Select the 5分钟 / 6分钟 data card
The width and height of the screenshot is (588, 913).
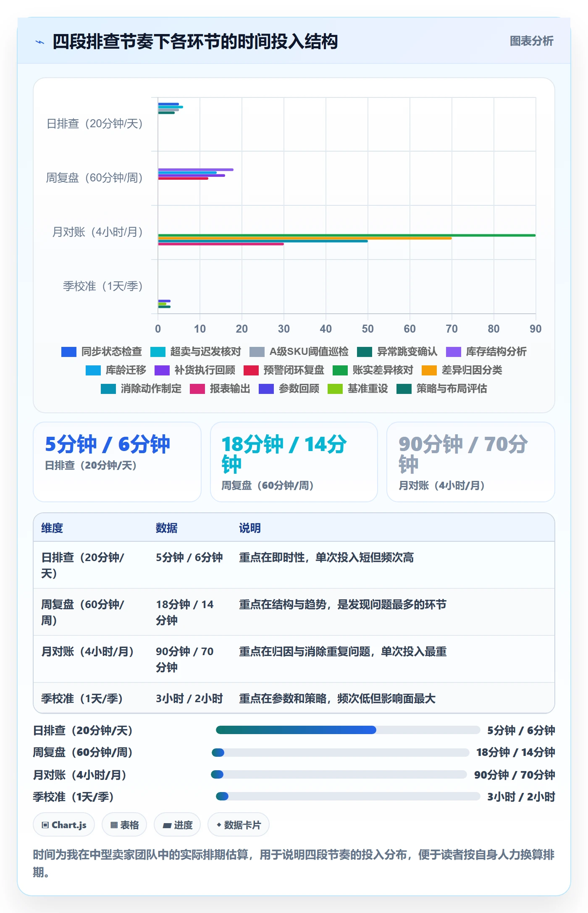click(x=117, y=462)
